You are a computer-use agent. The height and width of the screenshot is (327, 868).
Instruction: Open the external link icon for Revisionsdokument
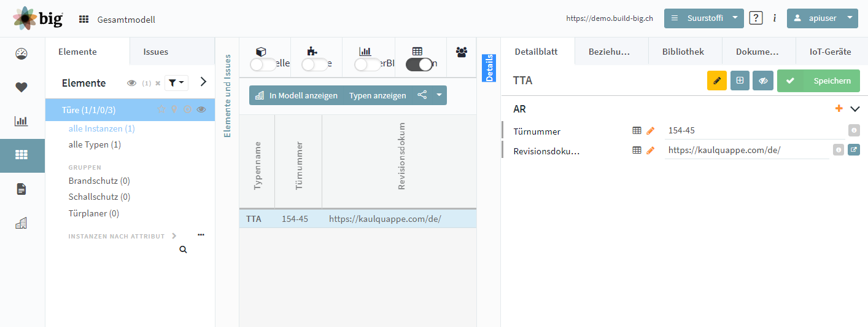point(853,149)
